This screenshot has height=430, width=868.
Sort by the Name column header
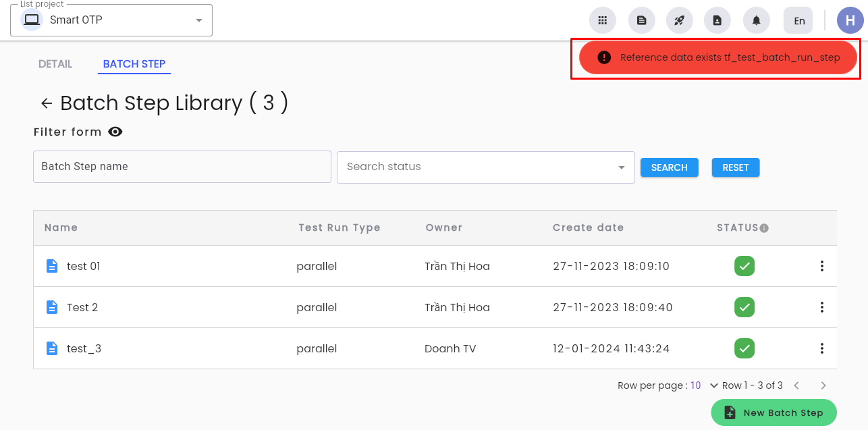tap(61, 227)
